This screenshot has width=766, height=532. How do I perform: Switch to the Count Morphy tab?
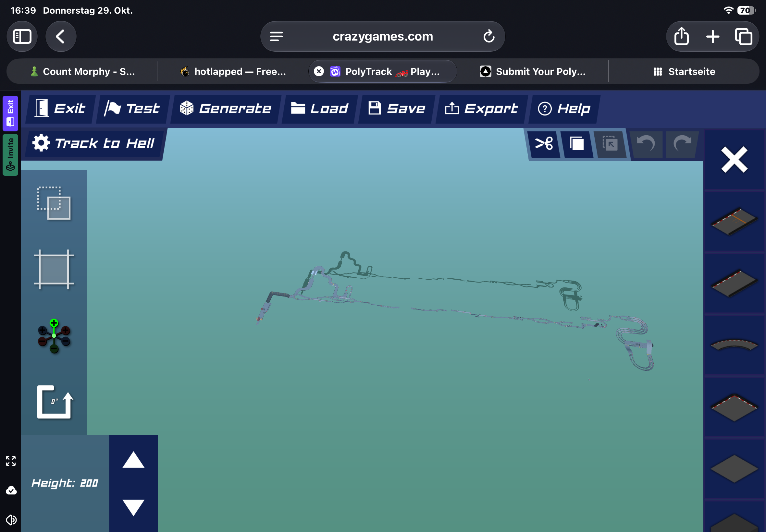[82, 71]
